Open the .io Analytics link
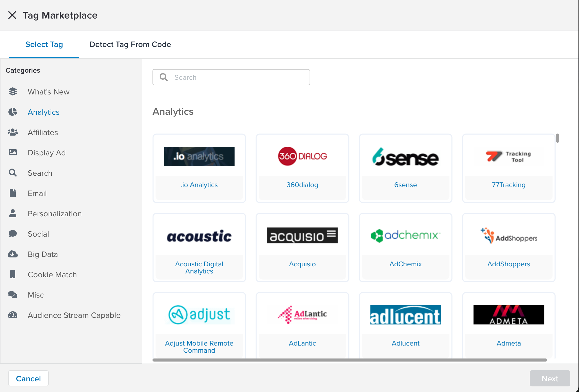Screen dimensions: 579x392 tap(199, 185)
